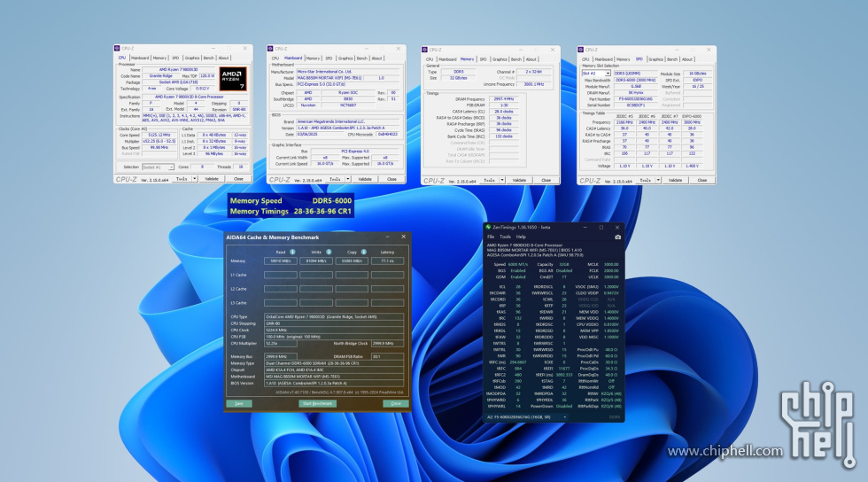Take a screenshot with ZenTimings camera icon
Screen dimensions: 868x482
(x=618, y=237)
